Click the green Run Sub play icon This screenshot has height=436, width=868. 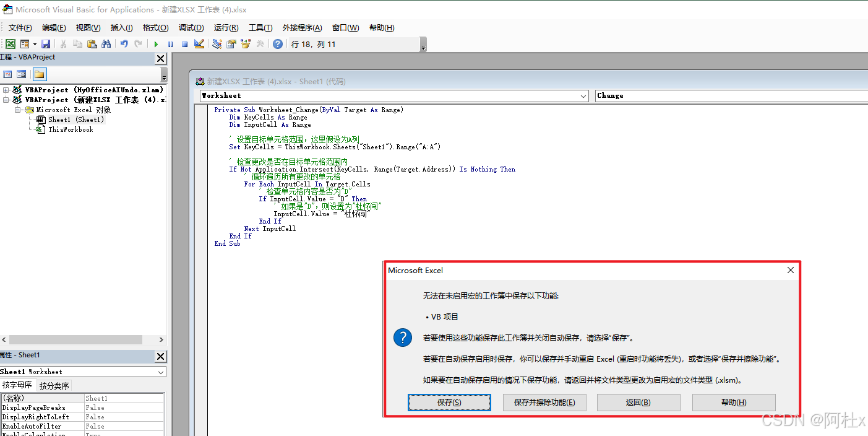pyautogui.click(x=156, y=44)
